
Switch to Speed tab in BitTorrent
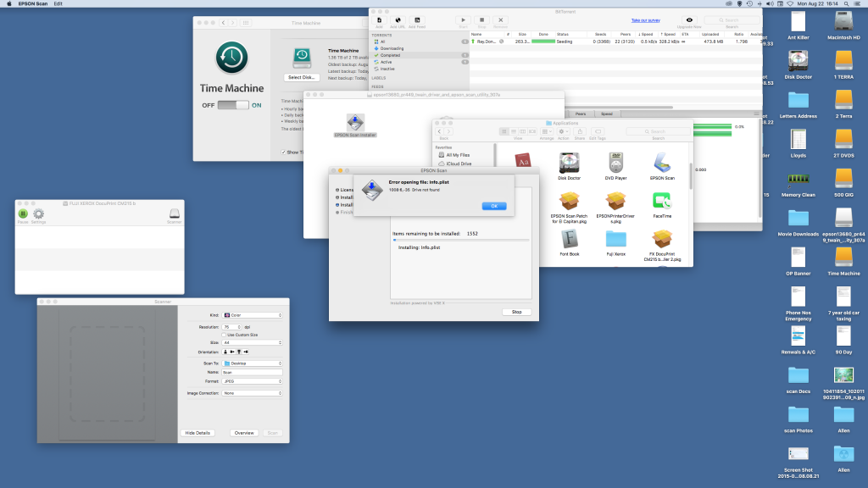607,114
